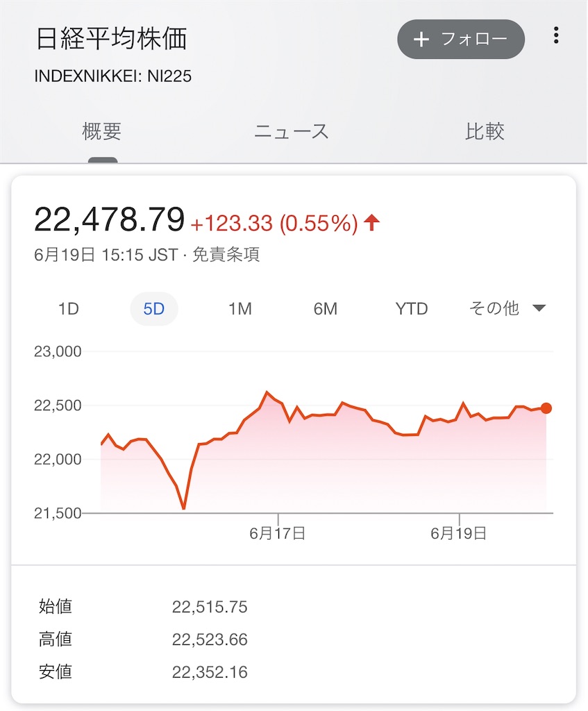Image resolution: width=588 pixels, height=711 pixels.
Task: Open the three-dot more options menu
Action: (x=556, y=35)
